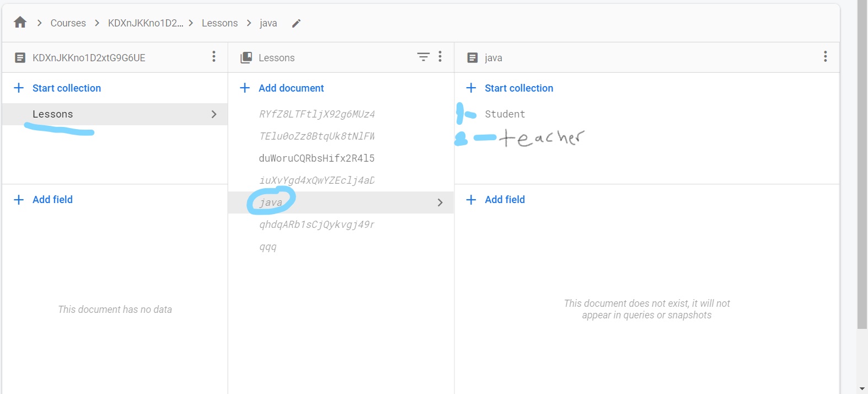The height and width of the screenshot is (394, 868).
Task: Expand the Lessons row chevron
Action: tap(214, 114)
